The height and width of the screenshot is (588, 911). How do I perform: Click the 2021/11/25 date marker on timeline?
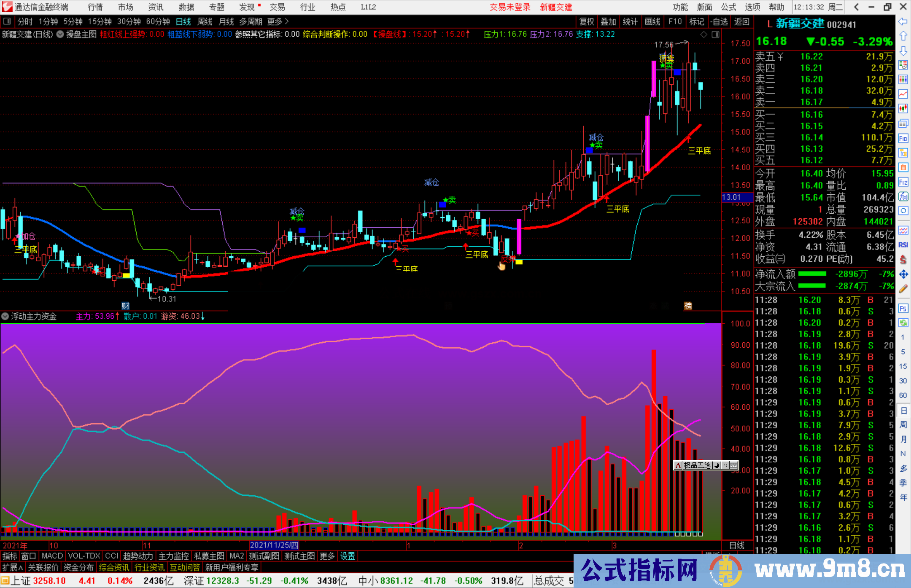(x=274, y=545)
